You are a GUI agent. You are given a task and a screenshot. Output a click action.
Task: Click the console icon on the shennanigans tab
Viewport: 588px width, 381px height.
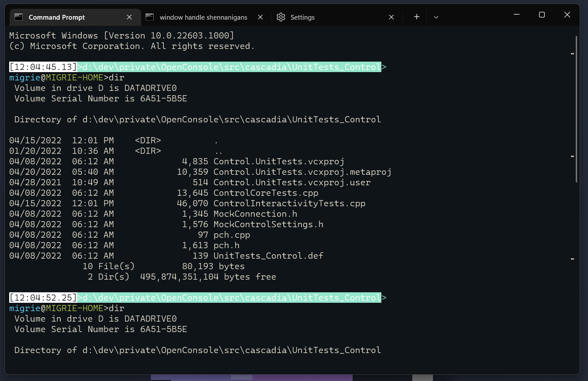click(x=150, y=17)
